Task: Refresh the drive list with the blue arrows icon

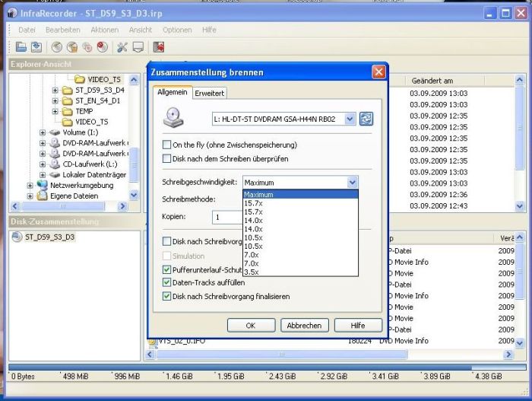Action: pyautogui.click(x=366, y=119)
